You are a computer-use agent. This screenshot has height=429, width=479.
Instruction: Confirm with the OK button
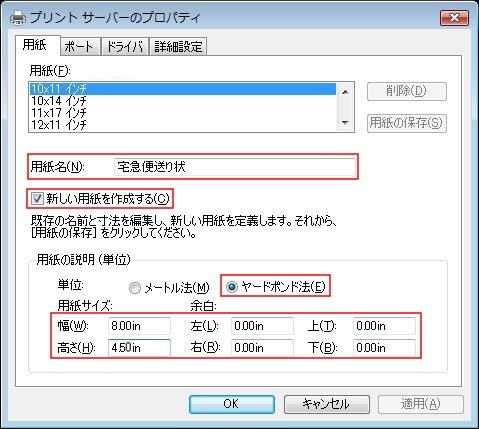pos(232,404)
